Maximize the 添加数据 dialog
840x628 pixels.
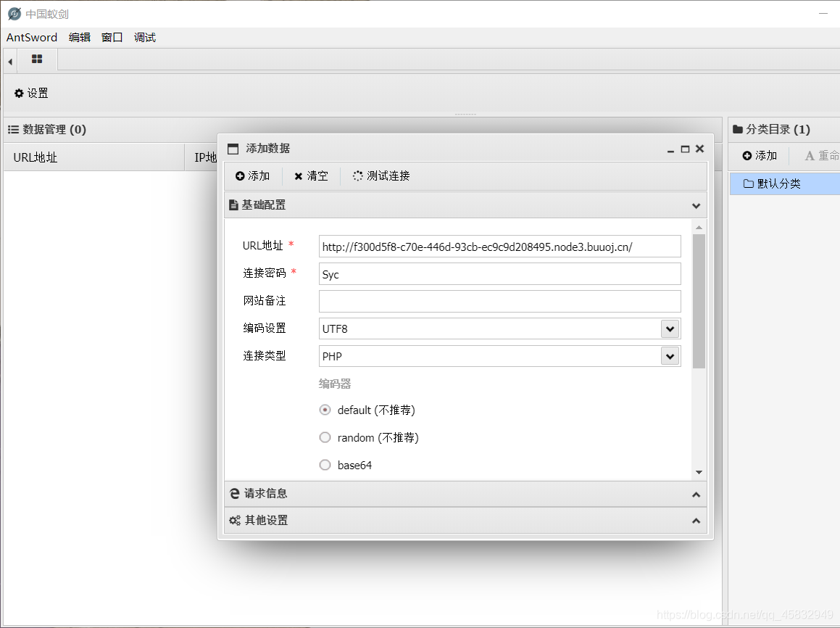[x=685, y=149]
